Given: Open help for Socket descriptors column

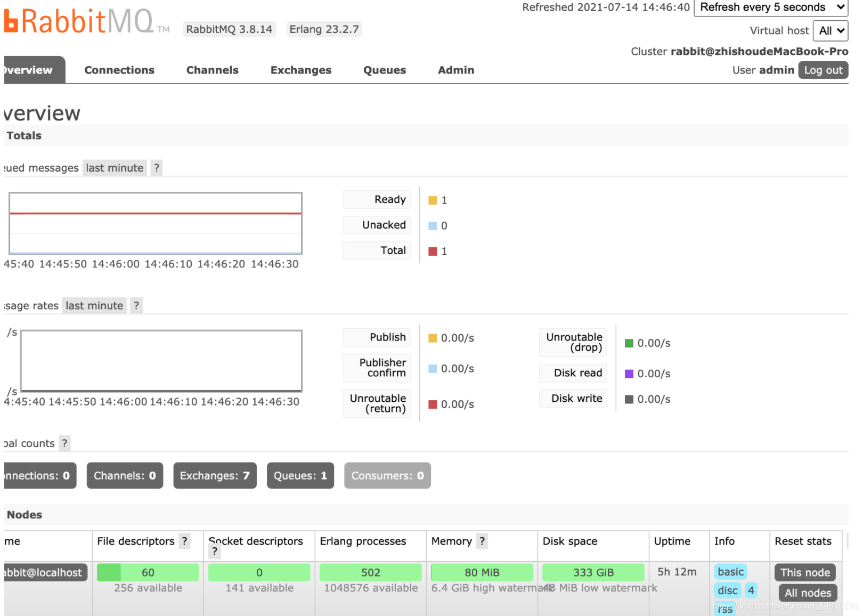Looking at the screenshot, I should (215, 552).
